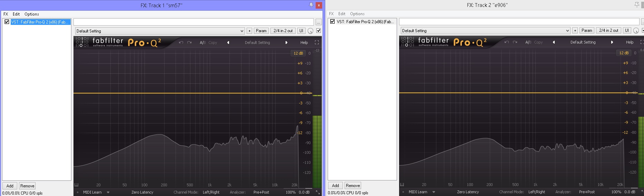
Task: Open MIDI Learn arrow menu in sm57 plugin
Action: click(x=108, y=192)
